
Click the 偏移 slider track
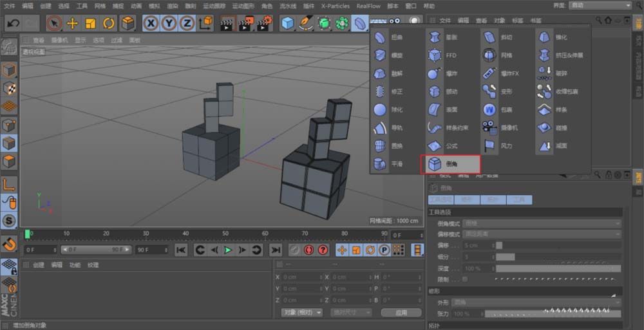[558, 245]
